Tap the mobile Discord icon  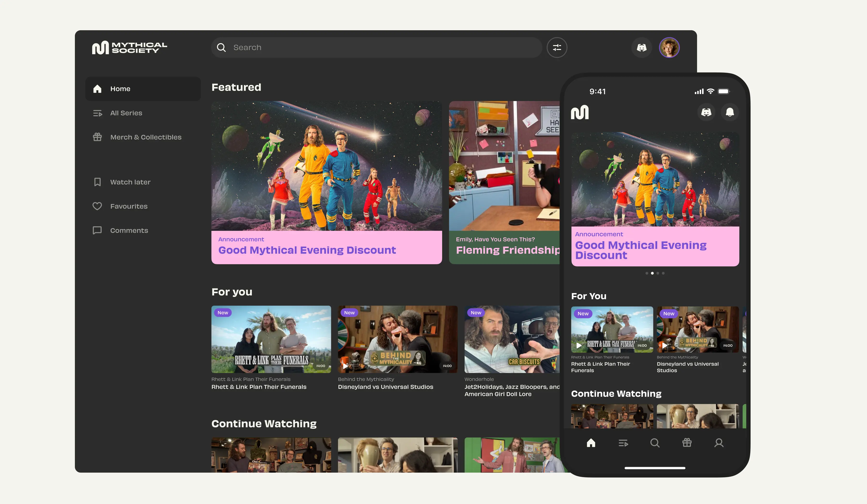point(706,112)
